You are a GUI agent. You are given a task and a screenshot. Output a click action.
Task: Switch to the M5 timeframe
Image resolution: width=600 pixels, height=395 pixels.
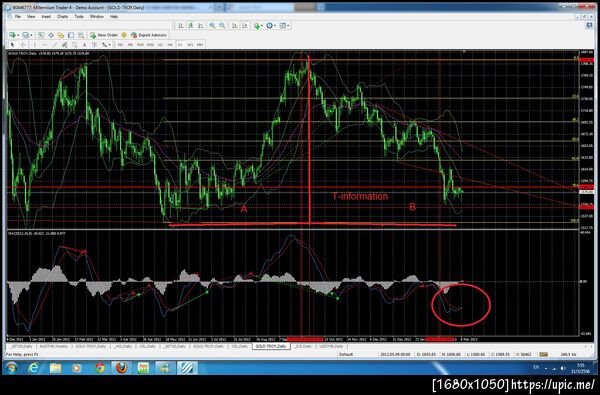130,45
